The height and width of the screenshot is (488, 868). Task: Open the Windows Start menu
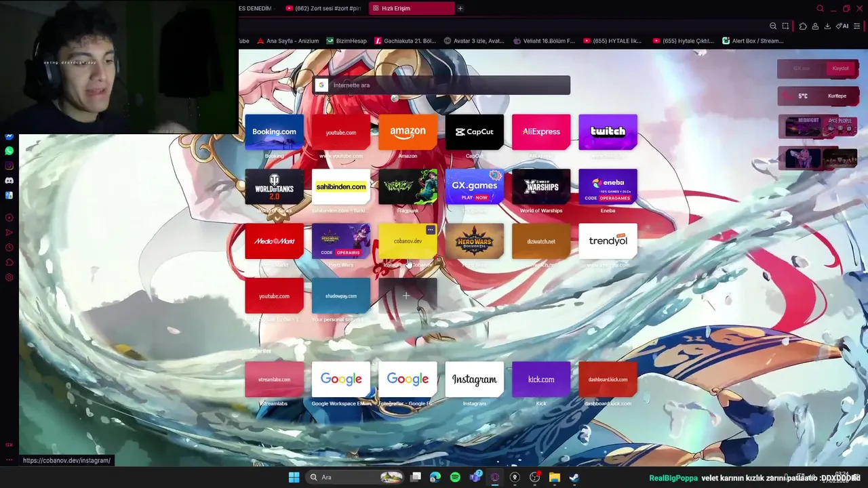294,477
